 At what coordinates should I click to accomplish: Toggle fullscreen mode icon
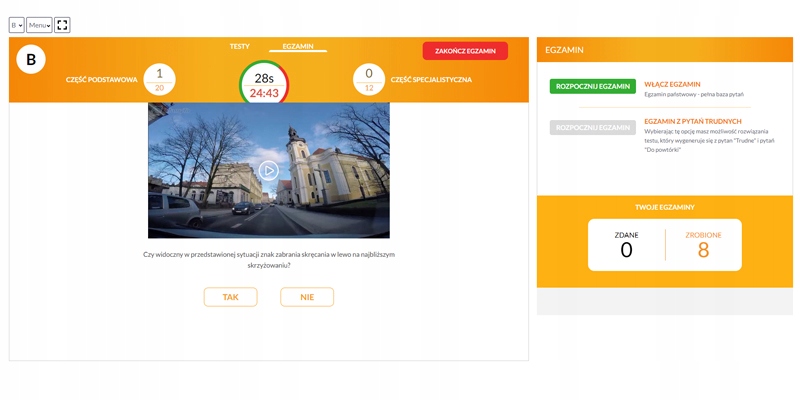tap(62, 25)
